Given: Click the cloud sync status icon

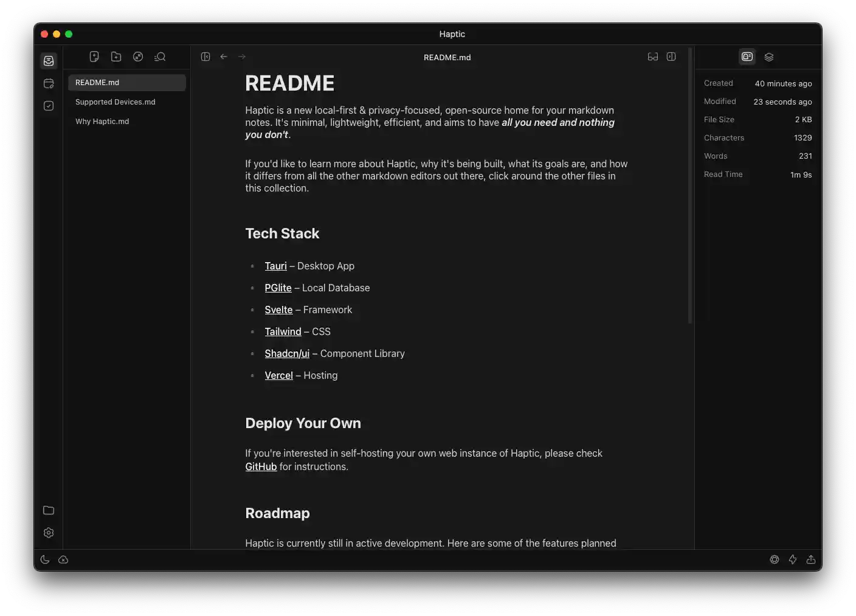Looking at the screenshot, I should click(63, 559).
